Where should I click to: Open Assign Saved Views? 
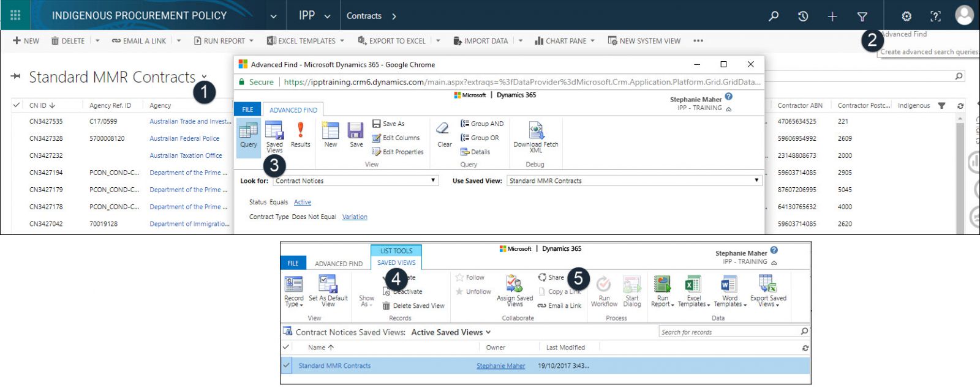[x=514, y=291]
